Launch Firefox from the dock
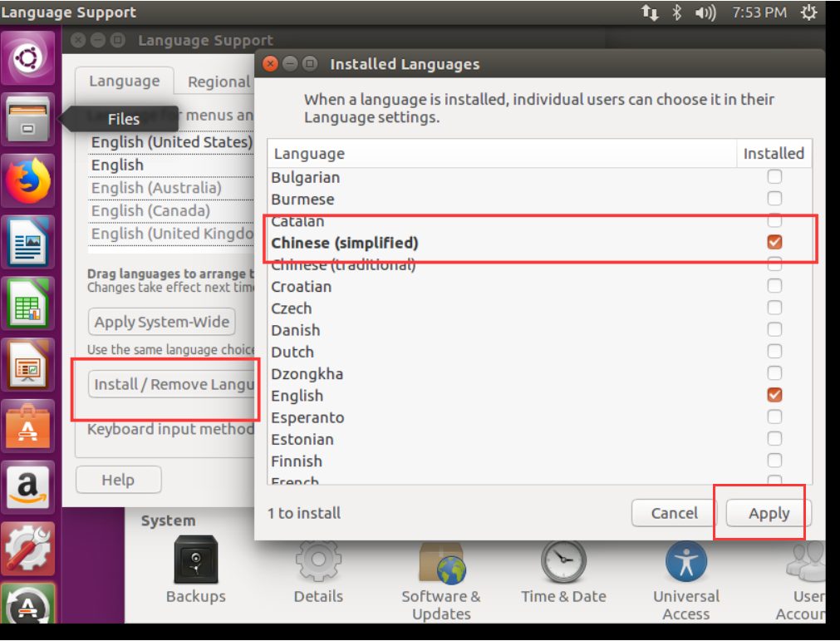 pos(28,180)
